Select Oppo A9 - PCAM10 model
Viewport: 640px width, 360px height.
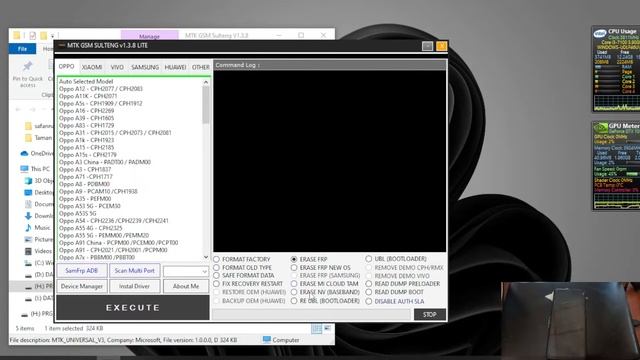tap(98, 191)
